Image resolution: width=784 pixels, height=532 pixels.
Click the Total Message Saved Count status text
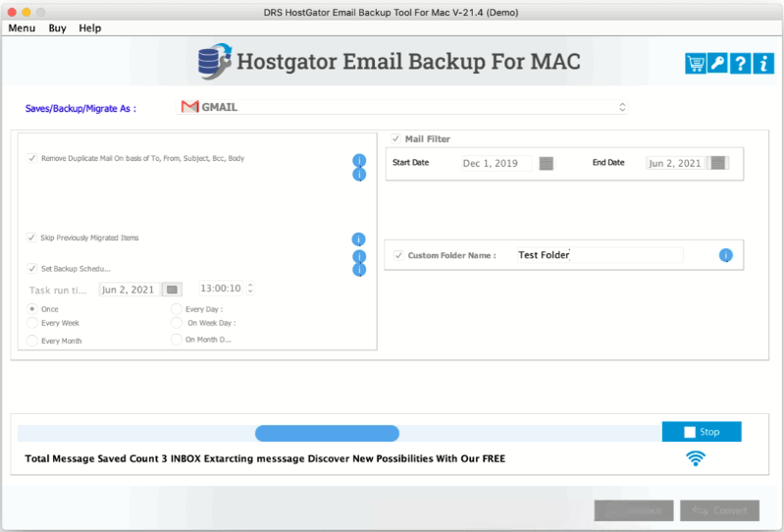pos(265,458)
